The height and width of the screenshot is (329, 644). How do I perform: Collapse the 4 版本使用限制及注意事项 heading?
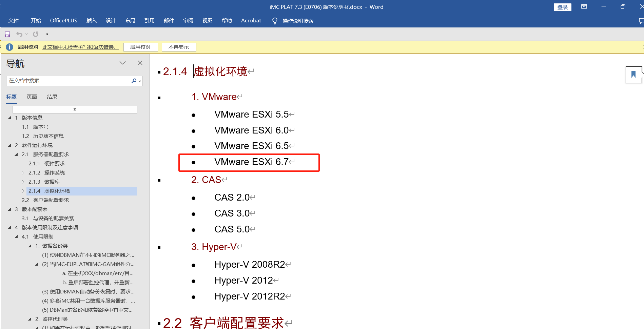point(9,228)
